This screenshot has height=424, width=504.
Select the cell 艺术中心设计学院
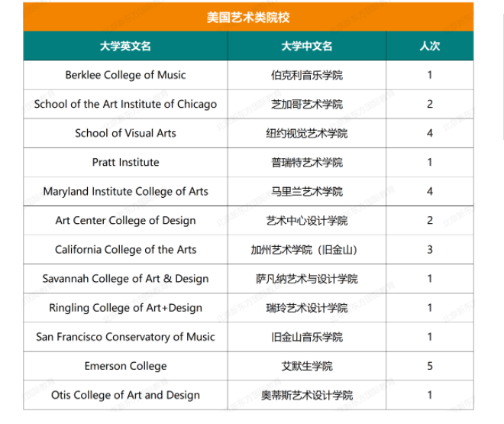[x=307, y=221]
